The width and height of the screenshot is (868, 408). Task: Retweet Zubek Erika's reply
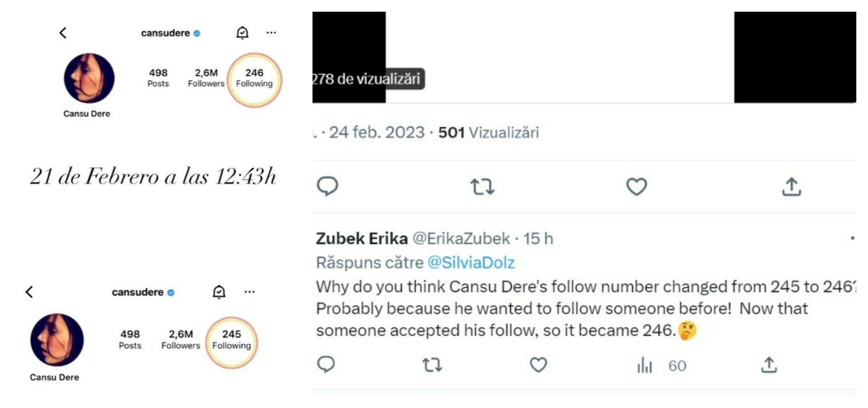pos(432,365)
